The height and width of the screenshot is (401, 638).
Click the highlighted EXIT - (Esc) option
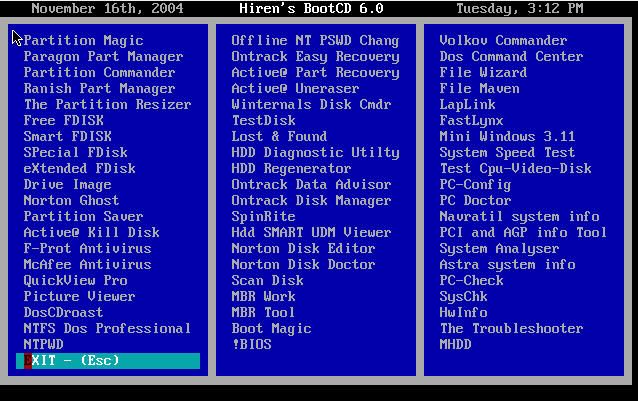[108, 361]
